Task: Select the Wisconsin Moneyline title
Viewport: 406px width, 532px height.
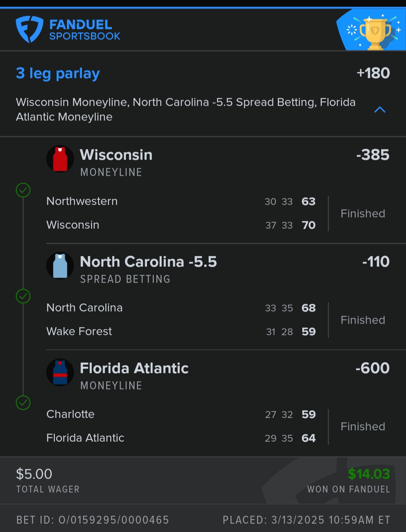Action: (116, 155)
